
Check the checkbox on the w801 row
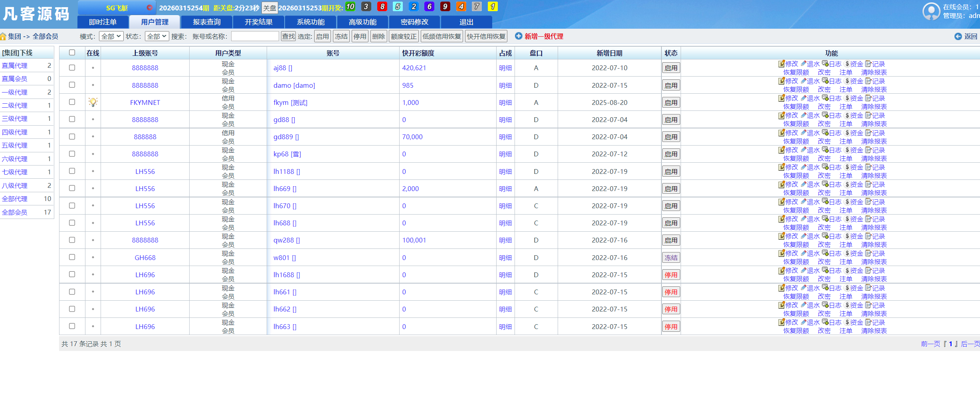tap(72, 257)
